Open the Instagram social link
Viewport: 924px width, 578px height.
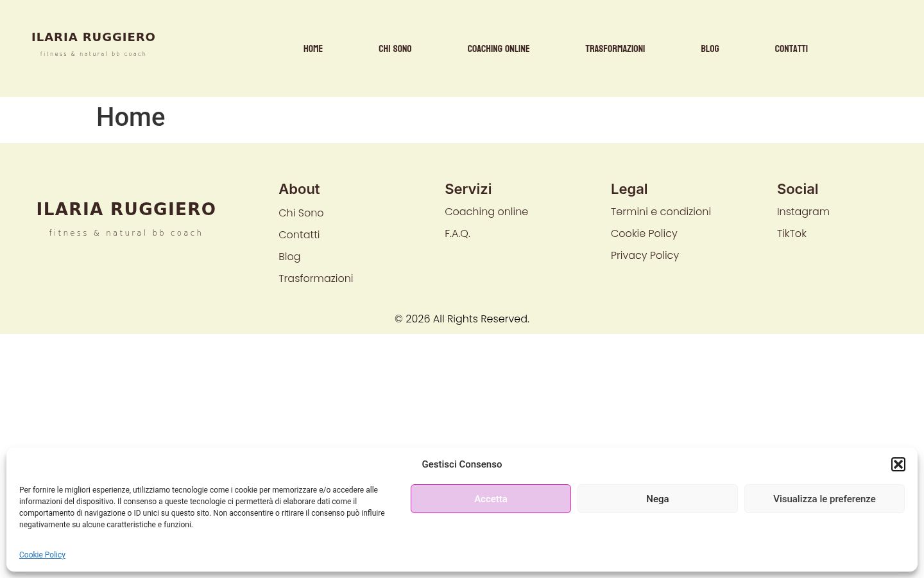click(803, 212)
